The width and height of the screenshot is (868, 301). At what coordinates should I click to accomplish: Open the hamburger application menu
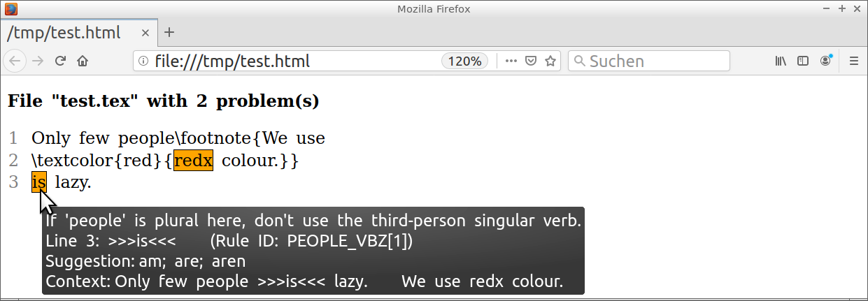tap(853, 61)
